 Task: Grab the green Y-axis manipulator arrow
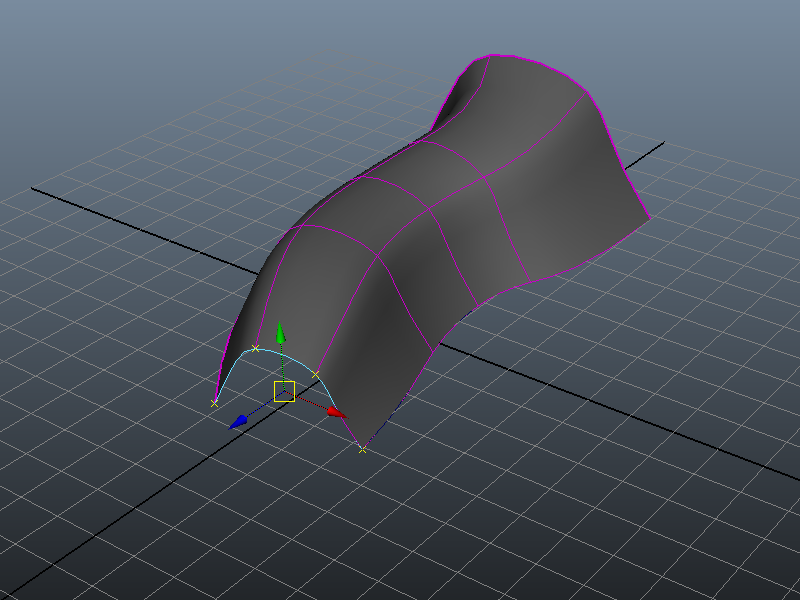280,332
